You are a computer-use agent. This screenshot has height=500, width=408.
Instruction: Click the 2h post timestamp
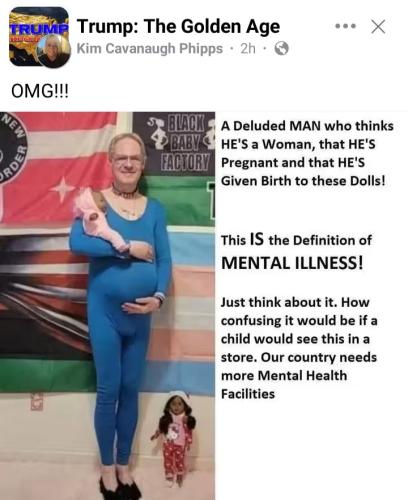coord(248,49)
